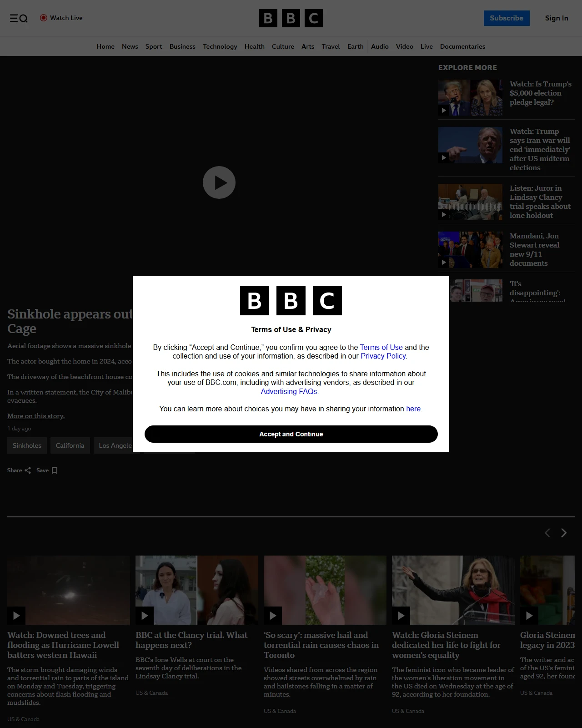Viewport: 582px width, 728px height.
Task: Click the BBC logo in header
Action: pos(291,18)
